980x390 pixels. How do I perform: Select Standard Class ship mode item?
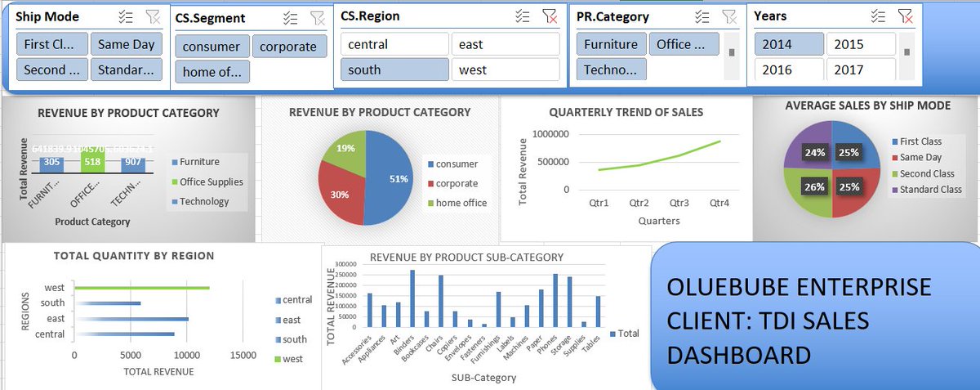(x=126, y=69)
